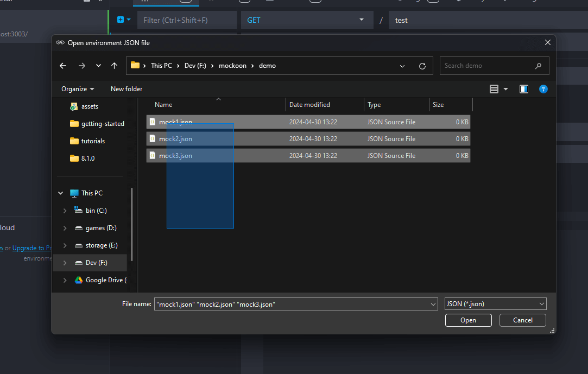Click the New folder command
Viewport: 588px width, 374px height.
[x=127, y=89]
